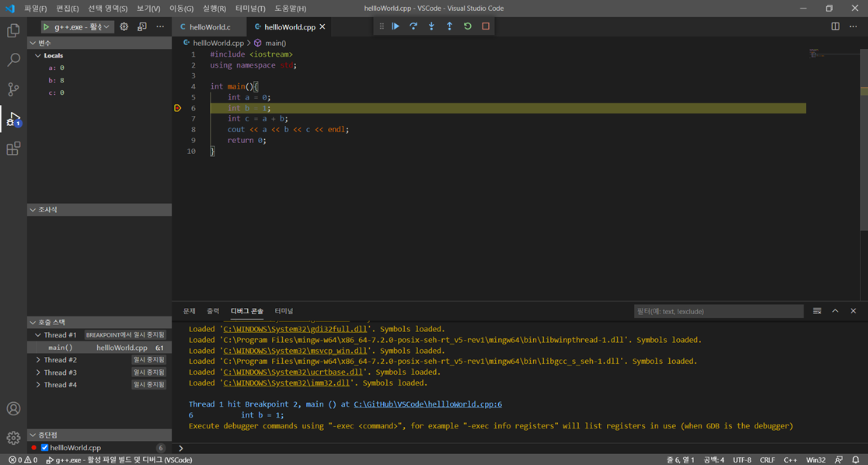Image resolution: width=868 pixels, height=465 pixels.
Task: Click the Step Out icon
Action: coord(450,26)
